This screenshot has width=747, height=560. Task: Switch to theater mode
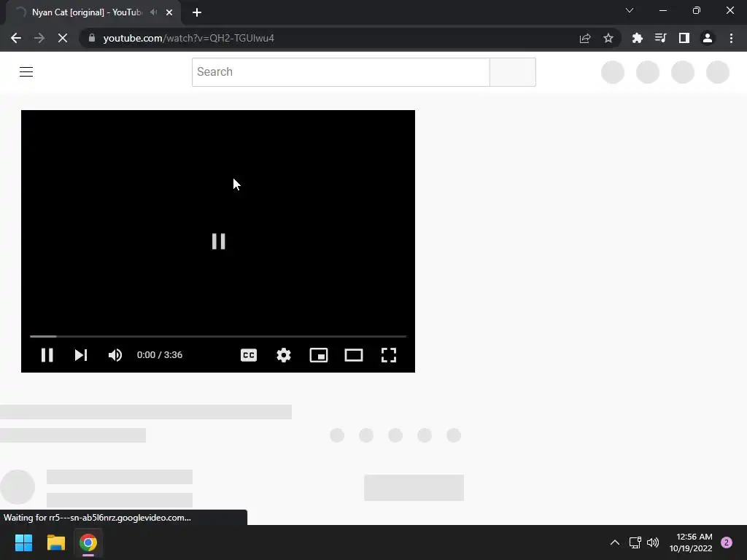pos(354,355)
